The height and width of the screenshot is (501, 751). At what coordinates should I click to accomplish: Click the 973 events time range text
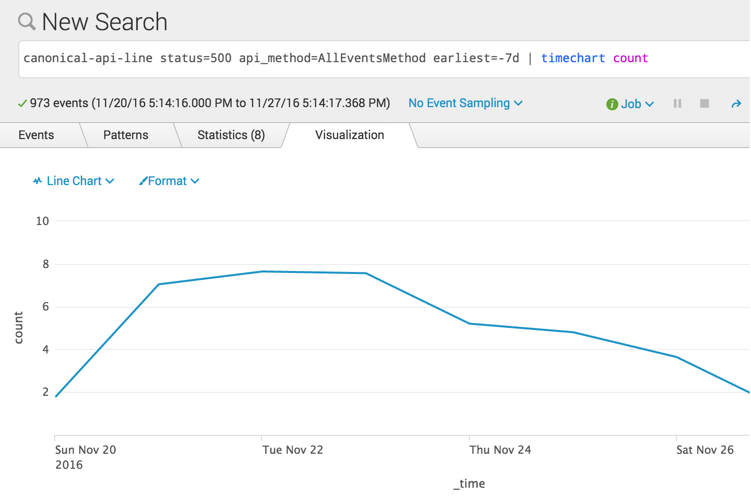pyautogui.click(x=210, y=103)
